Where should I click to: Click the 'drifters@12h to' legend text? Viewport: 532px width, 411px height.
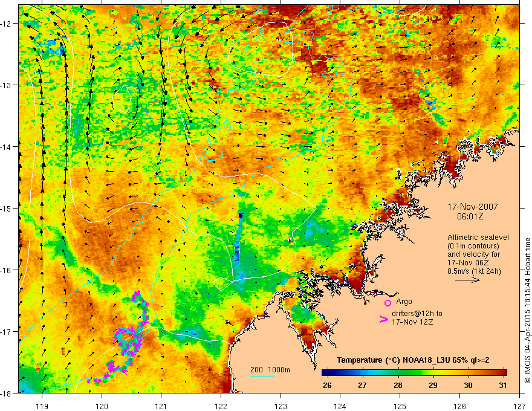(x=417, y=314)
